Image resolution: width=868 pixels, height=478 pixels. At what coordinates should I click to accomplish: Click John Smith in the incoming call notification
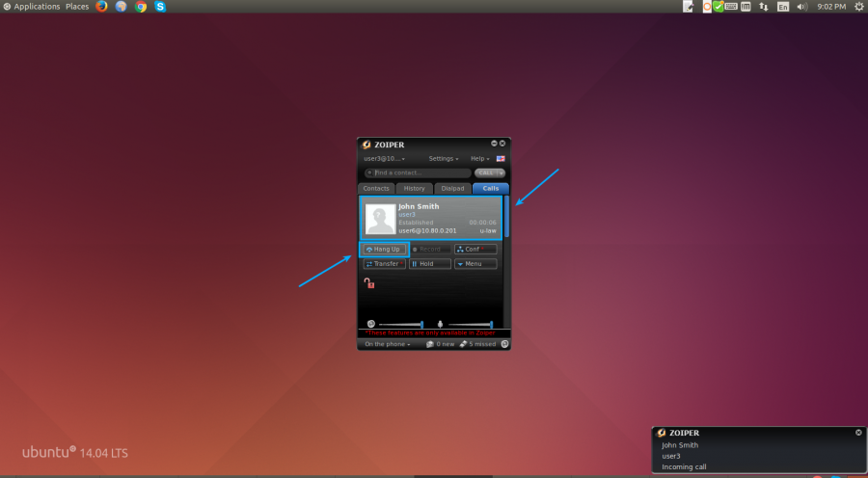pyautogui.click(x=680, y=445)
